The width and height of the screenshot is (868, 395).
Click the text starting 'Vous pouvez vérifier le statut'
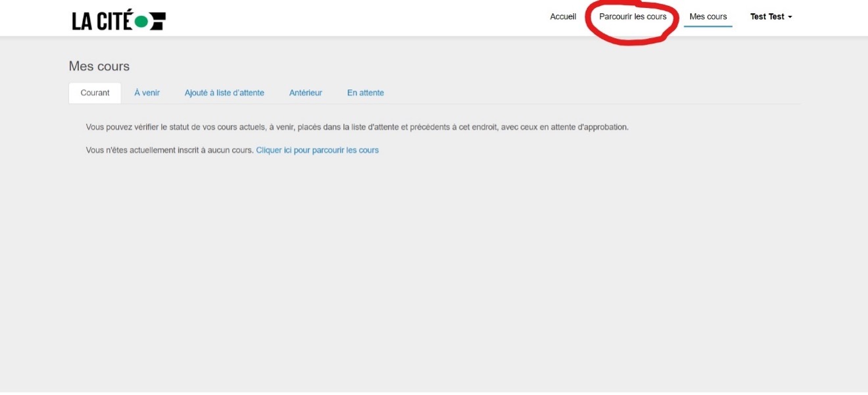pyautogui.click(x=357, y=127)
